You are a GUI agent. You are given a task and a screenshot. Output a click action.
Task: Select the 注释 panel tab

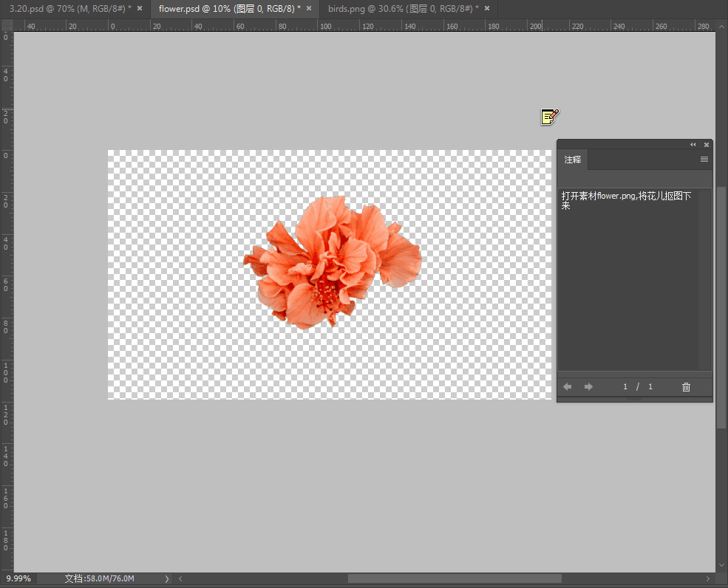[x=573, y=160]
